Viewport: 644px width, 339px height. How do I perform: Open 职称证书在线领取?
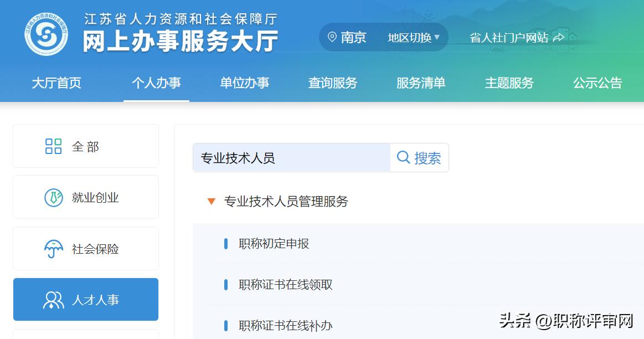click(x=284, y=285)
